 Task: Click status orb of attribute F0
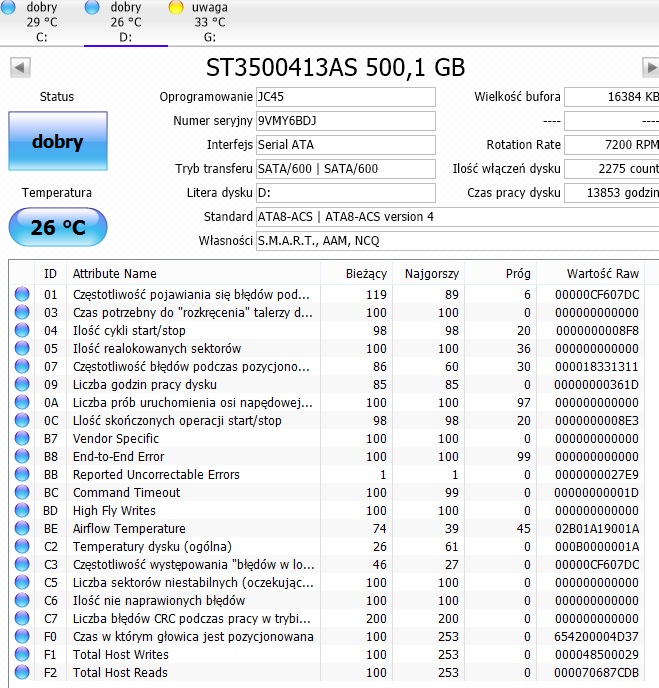click(x=22, y=636)
